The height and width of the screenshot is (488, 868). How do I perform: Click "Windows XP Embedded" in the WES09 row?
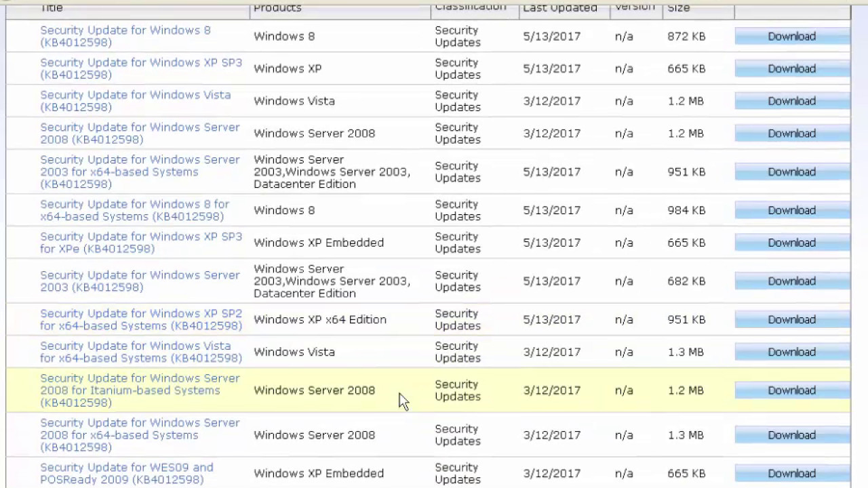click(319, 474)
